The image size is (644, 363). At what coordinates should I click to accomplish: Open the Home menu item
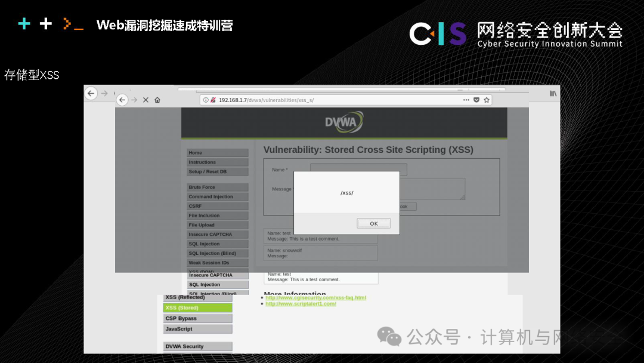tap(218, 152)
